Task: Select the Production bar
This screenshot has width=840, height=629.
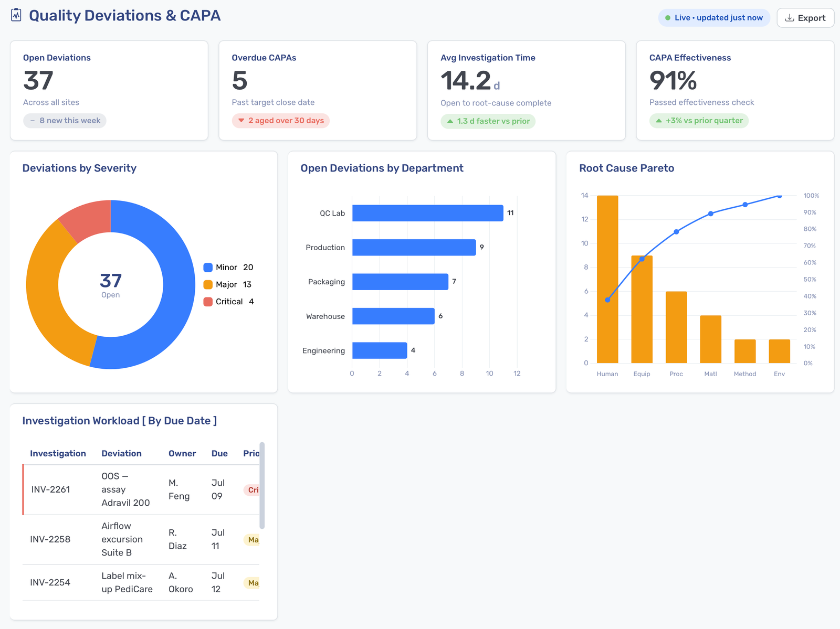Action: click(x=414, y=248)
